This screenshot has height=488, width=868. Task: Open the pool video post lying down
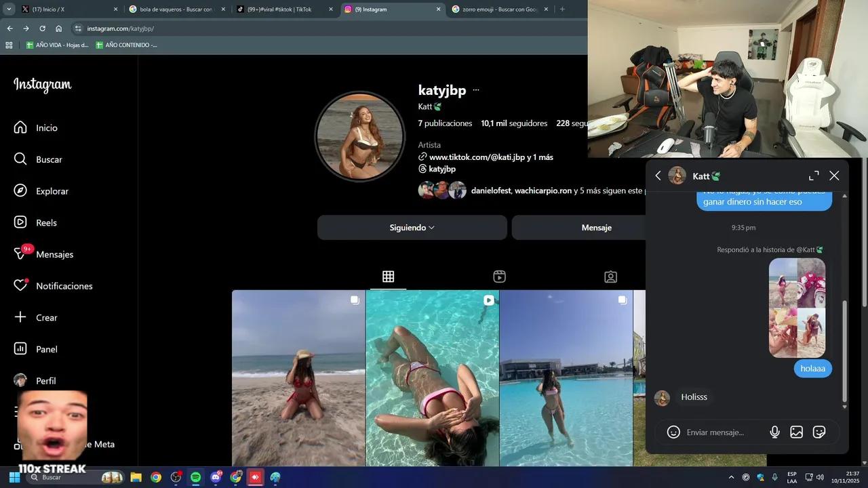pyautogui.click(x=433, y=378)
